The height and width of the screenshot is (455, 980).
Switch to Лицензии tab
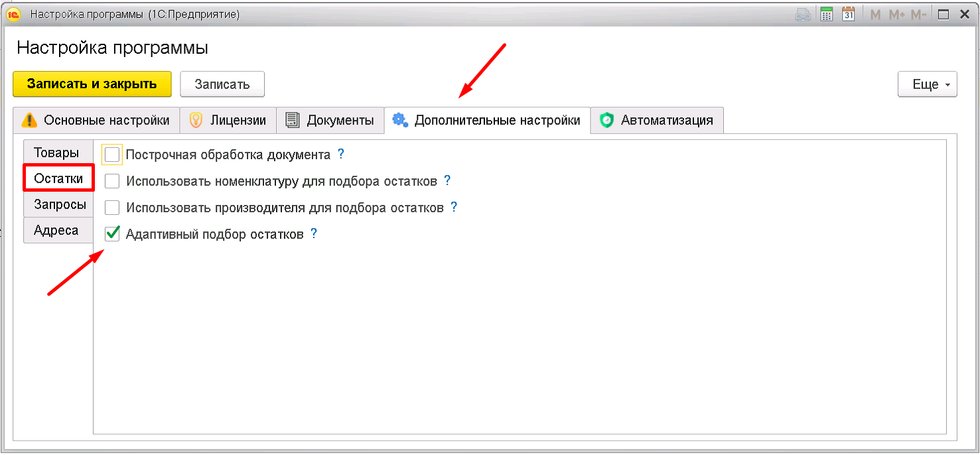228,120
